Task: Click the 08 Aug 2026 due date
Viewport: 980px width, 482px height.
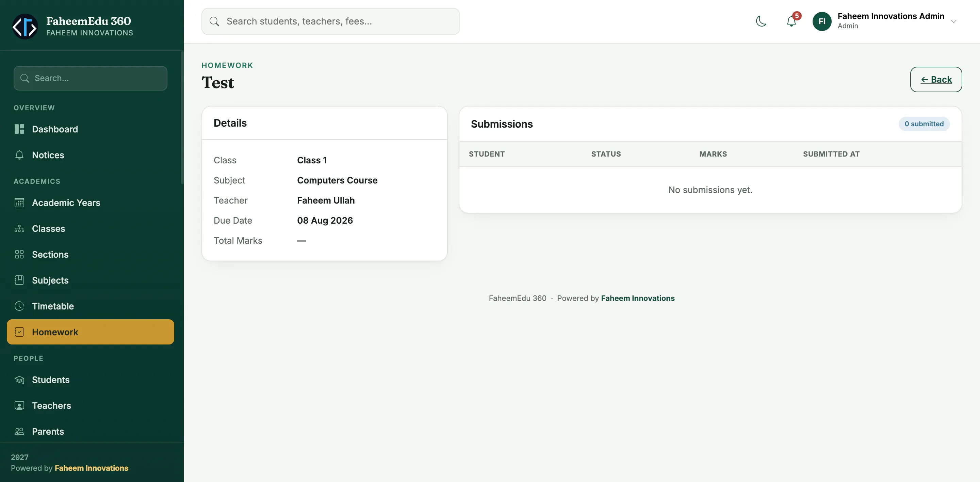Action: (325, 220)
